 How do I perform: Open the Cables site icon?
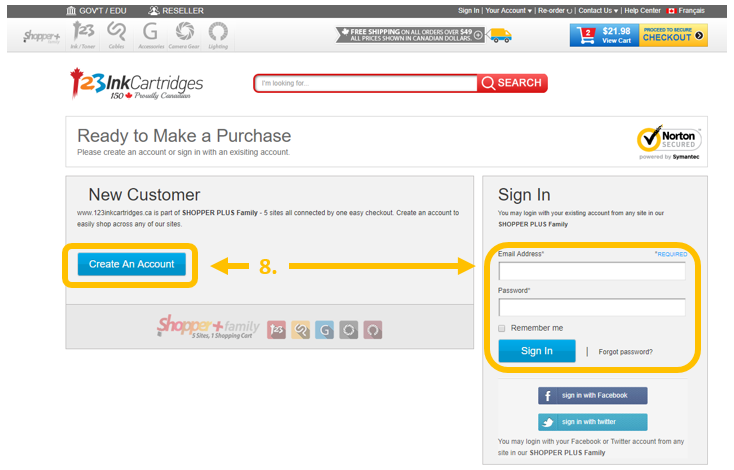click(116, 35)
